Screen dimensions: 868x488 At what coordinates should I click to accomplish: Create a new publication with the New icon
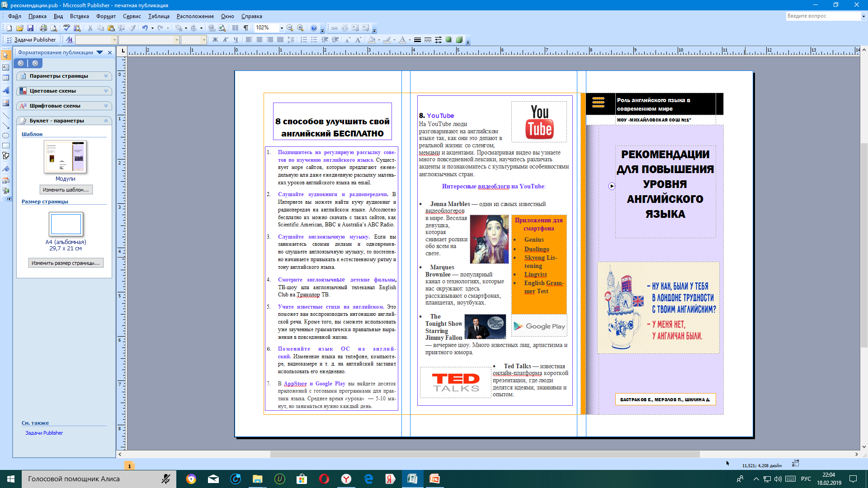(x=9, y=28)
